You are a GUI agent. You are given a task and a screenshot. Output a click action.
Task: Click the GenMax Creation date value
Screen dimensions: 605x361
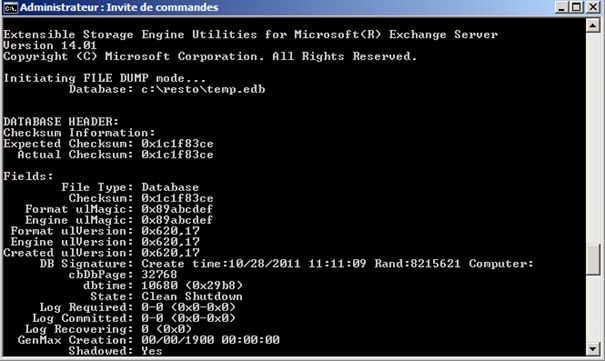[210, 340]
